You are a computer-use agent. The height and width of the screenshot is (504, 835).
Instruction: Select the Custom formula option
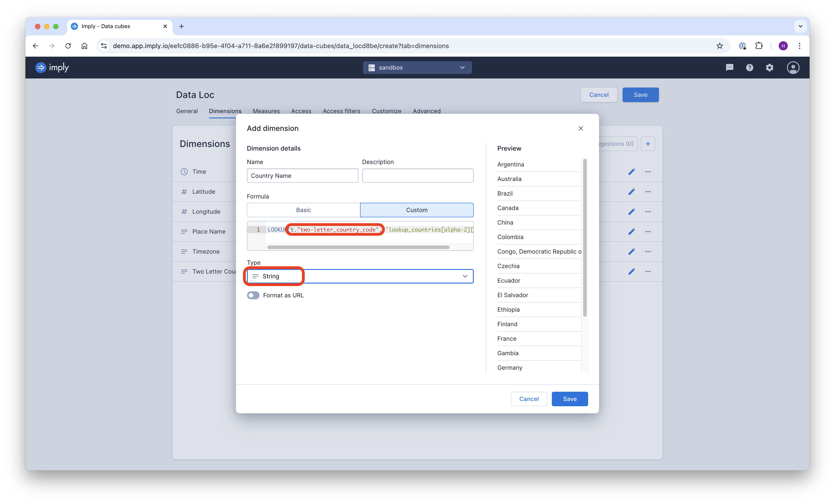(x=417, y=210)
